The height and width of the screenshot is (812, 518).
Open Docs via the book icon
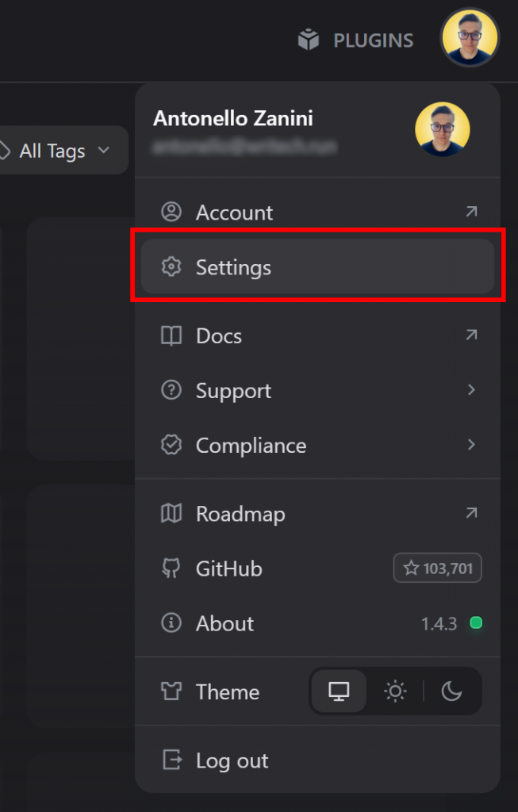pyautogui.click(x=171, y=335)
